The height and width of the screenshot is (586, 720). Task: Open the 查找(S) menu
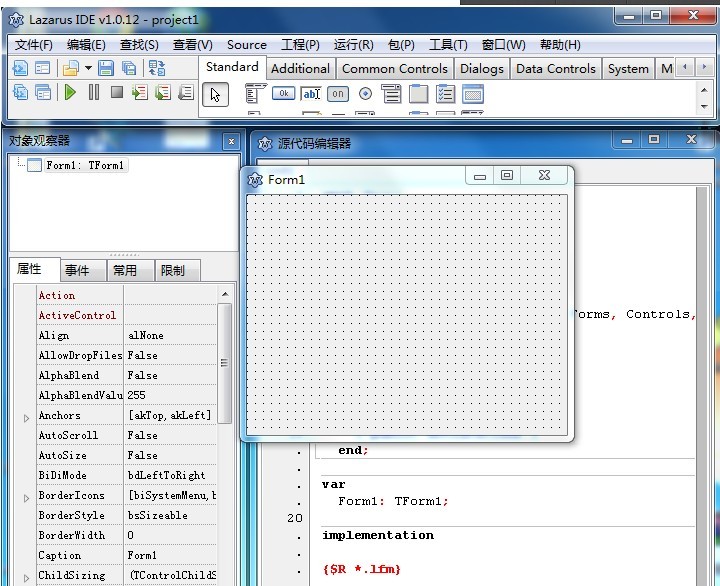(x=139, y=45)
